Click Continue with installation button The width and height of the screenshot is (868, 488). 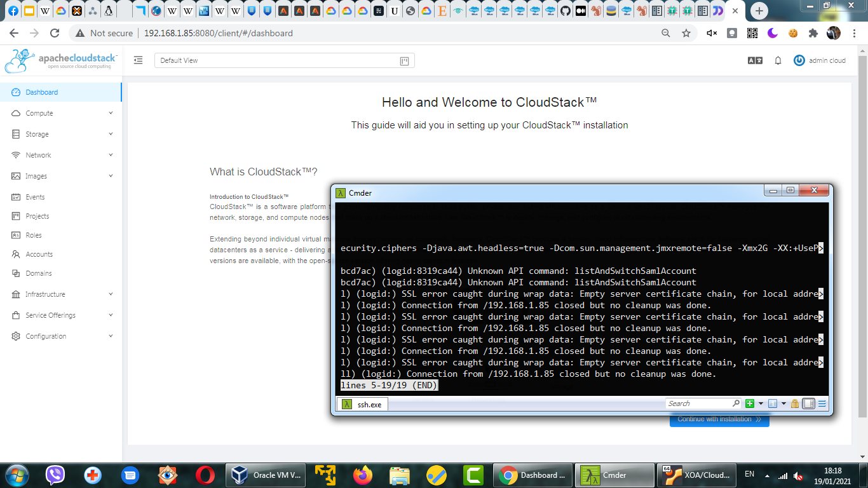[x=719, y=419]
